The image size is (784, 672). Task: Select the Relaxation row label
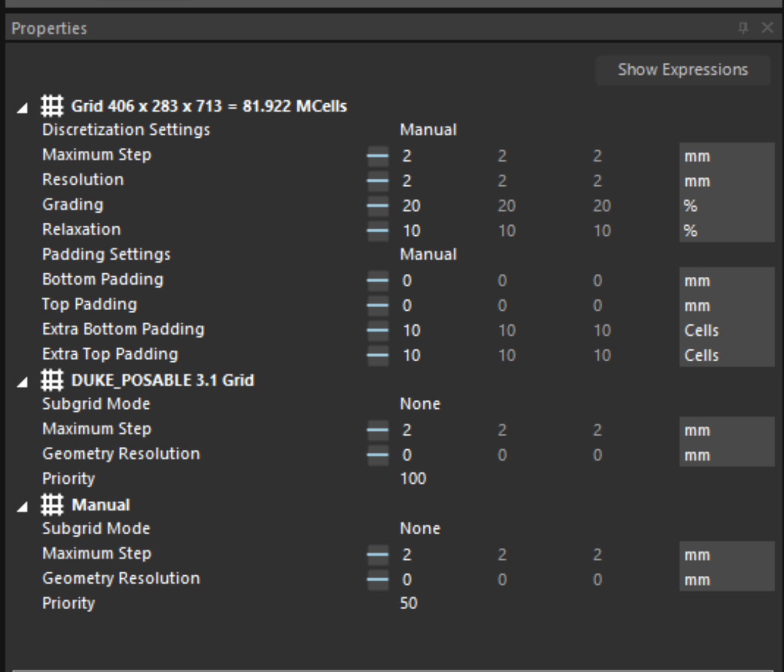82,229
